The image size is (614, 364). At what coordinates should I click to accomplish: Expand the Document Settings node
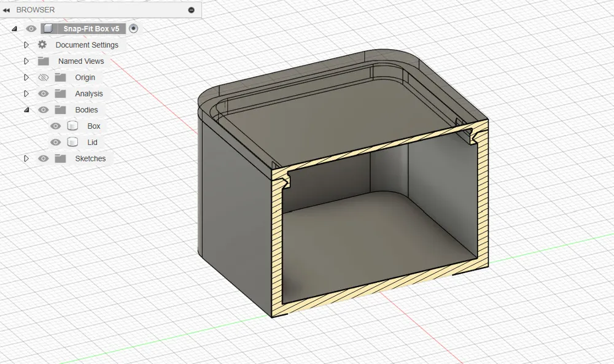point(26,44)
